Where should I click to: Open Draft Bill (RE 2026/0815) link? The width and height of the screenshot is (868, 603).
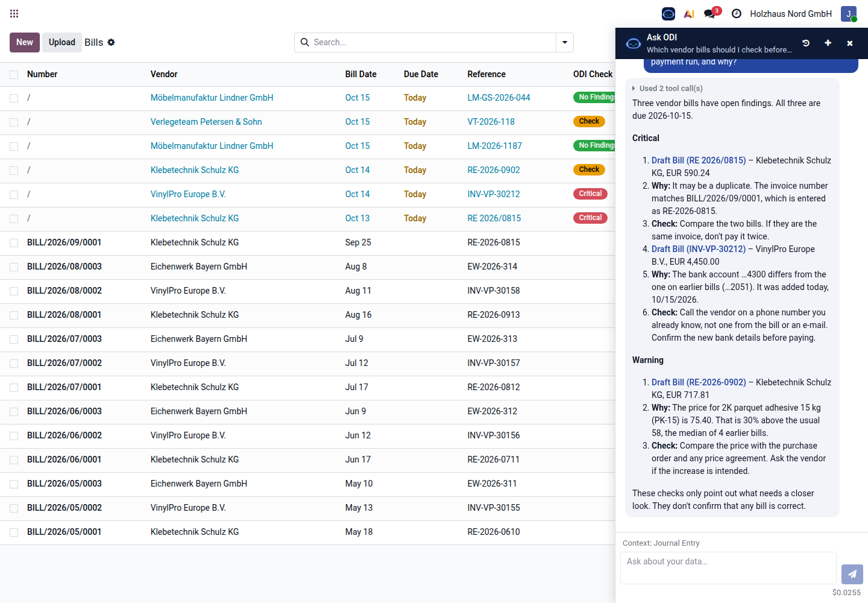[699, 160]
